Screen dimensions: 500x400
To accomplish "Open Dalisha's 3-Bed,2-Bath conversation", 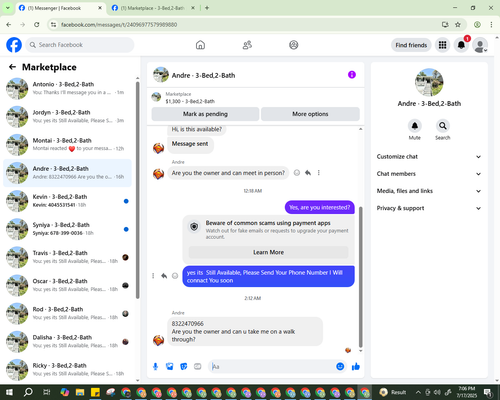I will [67, 342].
